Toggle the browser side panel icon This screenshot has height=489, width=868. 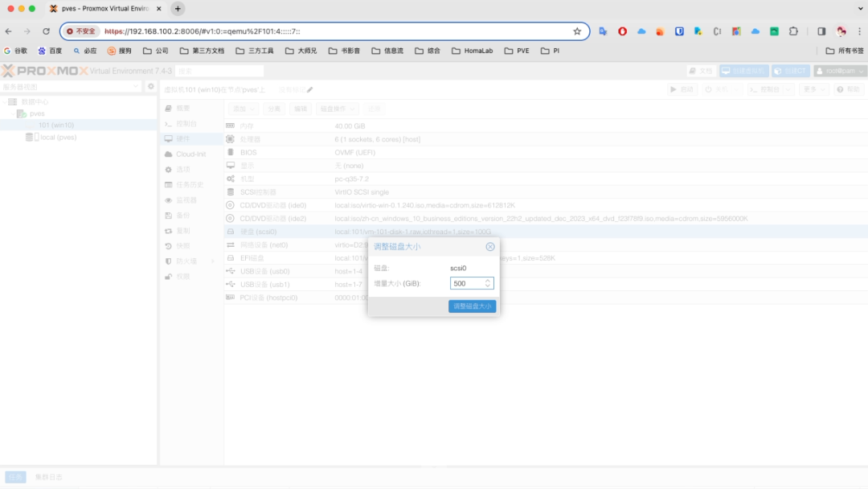click(821, 31)
